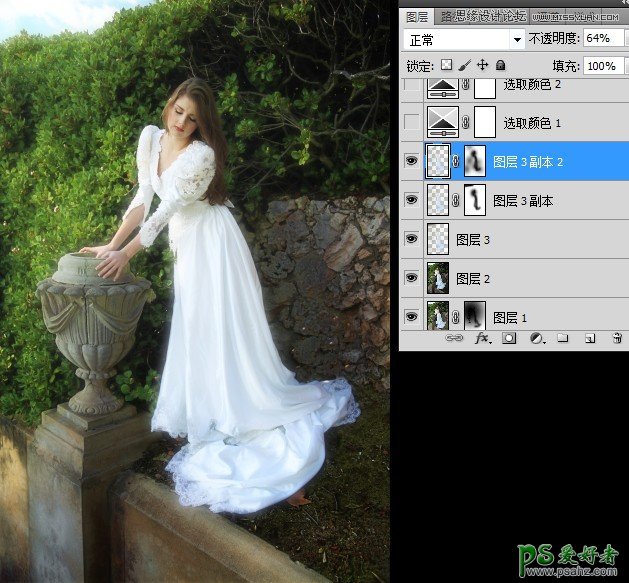This screenshot has width=629, height=583.
Task: Add a layer mask using the bottom icon
Action: (x=509, y=339)
